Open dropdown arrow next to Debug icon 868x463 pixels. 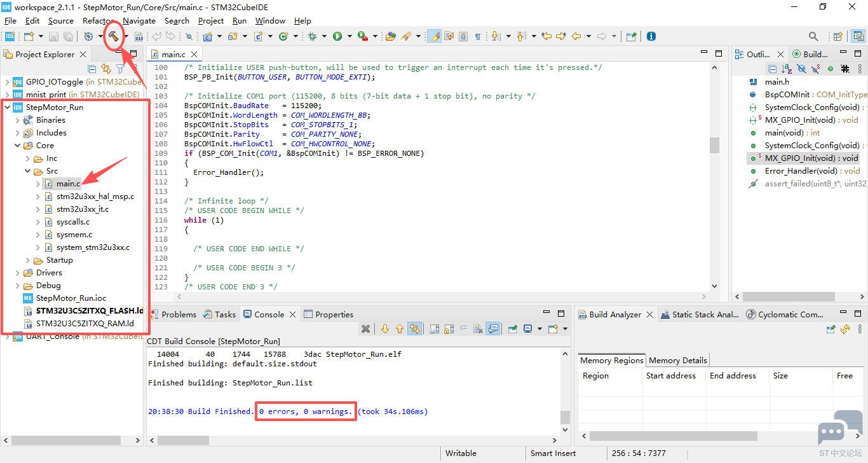pyautogui.click(x=324, y=36)
